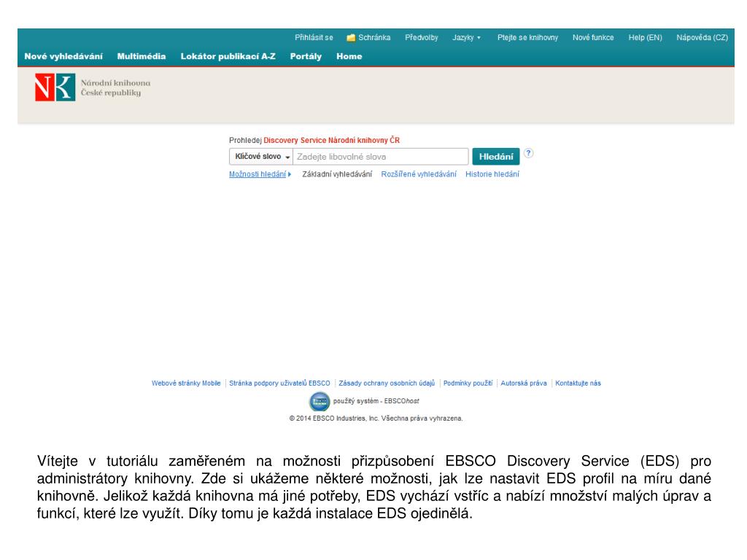
Task: Open the Help (EN) link
Action: point(645,38)
